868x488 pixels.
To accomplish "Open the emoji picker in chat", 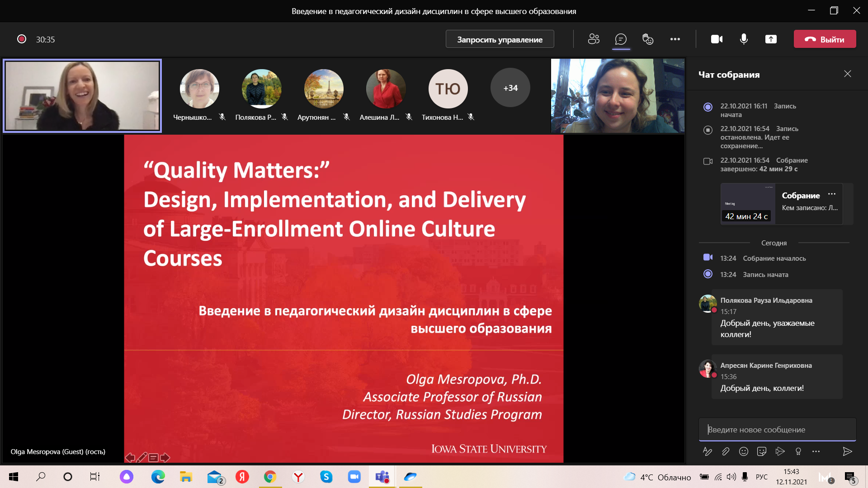I will pyautogui.click(x=744, y=451).
